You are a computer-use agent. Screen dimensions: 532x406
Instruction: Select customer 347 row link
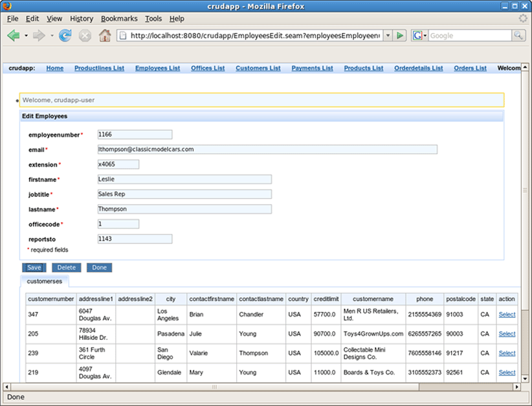click(507, 315)
